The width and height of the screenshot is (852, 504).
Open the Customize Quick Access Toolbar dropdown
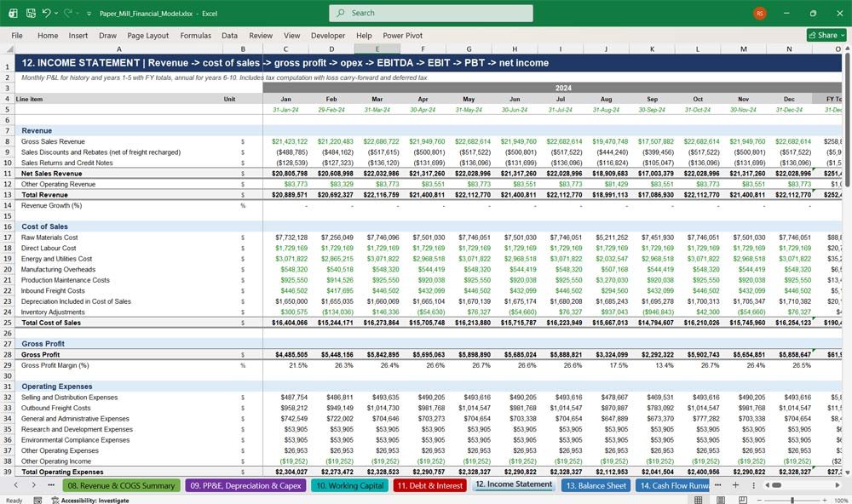tap(89, 14)
